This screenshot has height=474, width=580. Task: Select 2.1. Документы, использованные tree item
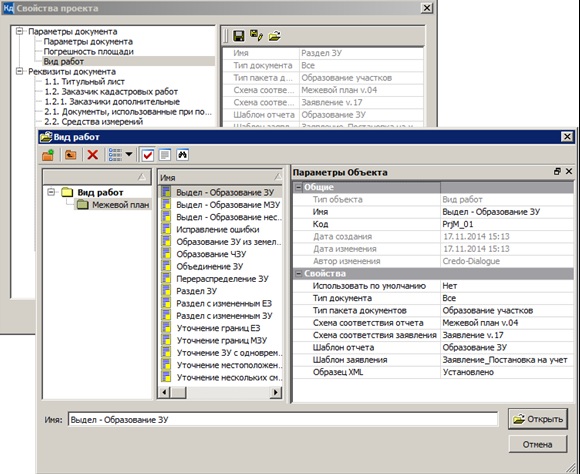[x=128, y=111]
